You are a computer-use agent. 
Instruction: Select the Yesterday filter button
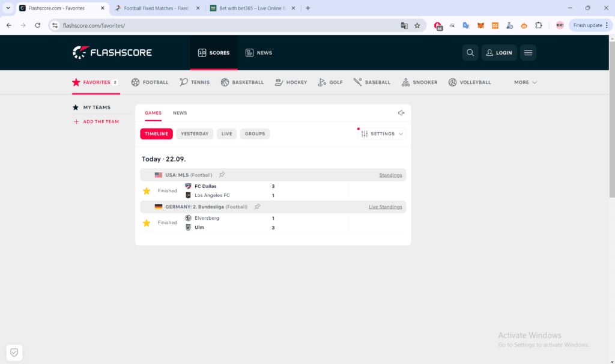[195, 134]
